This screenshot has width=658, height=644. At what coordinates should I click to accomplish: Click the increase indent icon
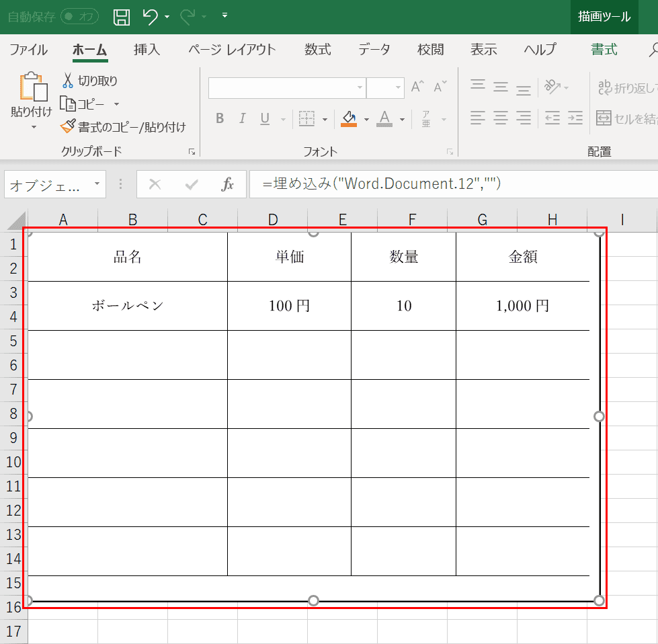pos(575,118)
